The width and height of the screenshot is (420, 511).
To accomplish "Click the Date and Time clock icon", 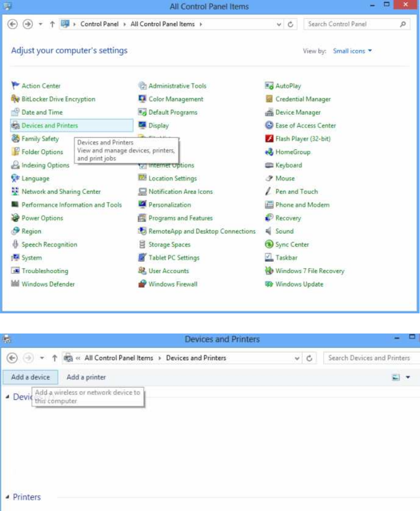I will coord(15,112).
